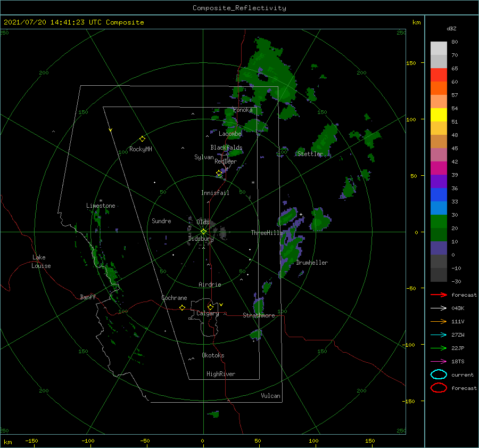Click the Blackfalds town label
The height and width of the screenshot is (448, 479).
(x=226, y=148)
